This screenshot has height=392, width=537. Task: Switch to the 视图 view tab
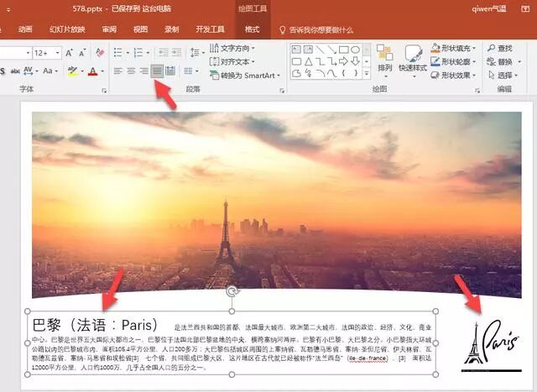pyautogui.click(x=140, y=29)
